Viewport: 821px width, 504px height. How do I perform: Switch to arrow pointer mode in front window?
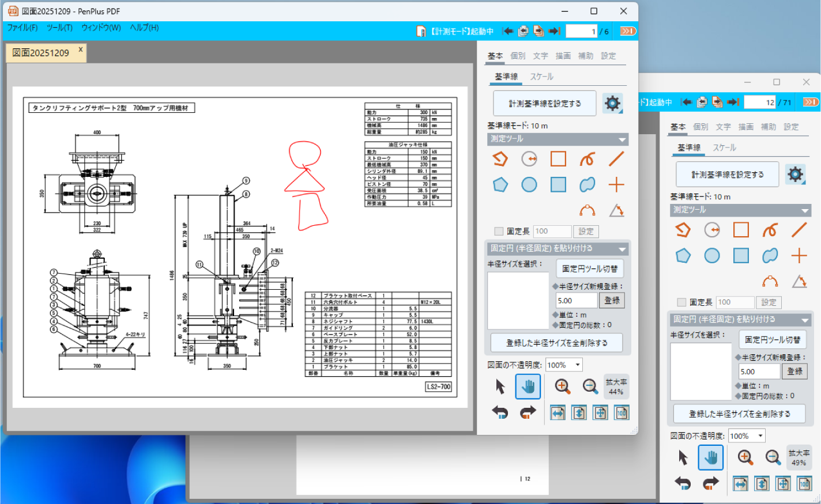500,386
